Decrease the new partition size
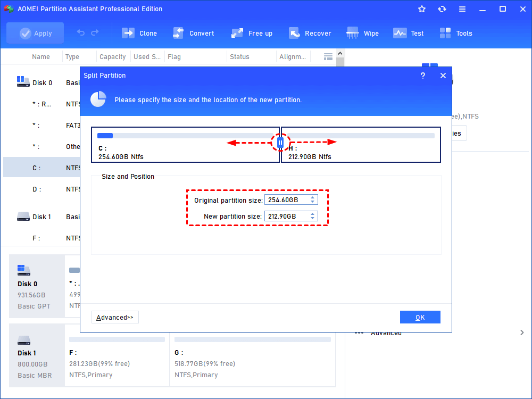This screenshot has height=399, width=532. (312, 219)
